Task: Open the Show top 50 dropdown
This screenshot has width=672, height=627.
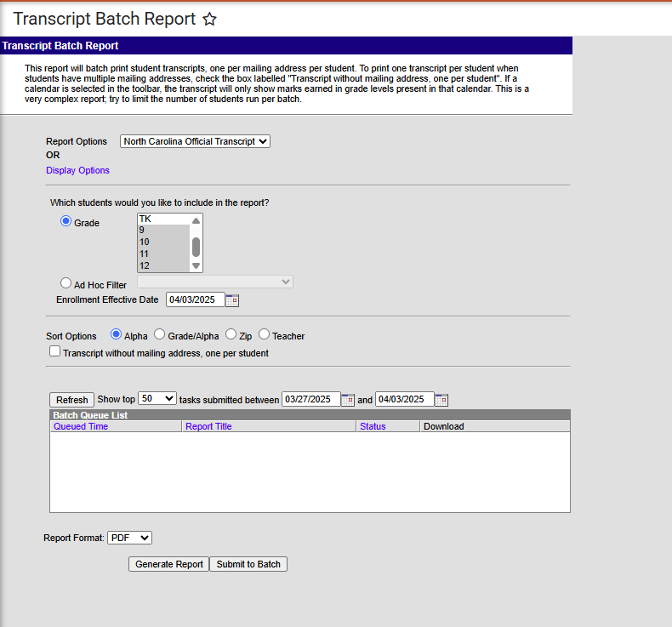Action: [157, 398]
